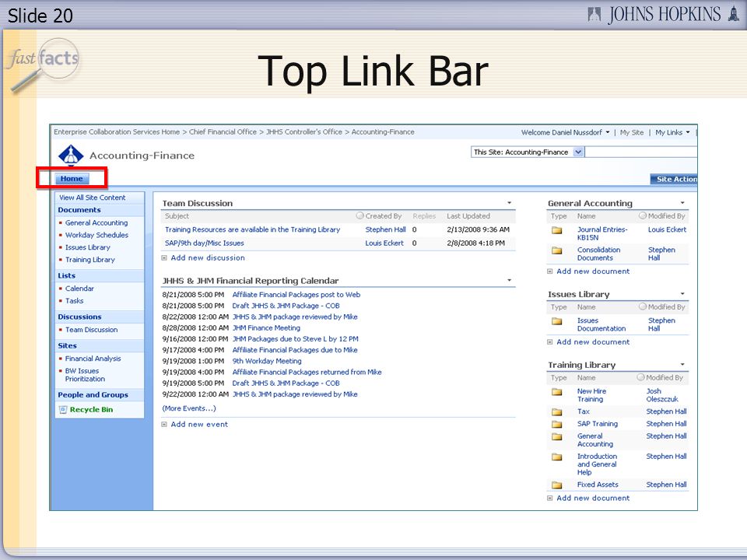Open Training Library in the sidebar
This screenshot has height=560, width=747.
(90, 260)
